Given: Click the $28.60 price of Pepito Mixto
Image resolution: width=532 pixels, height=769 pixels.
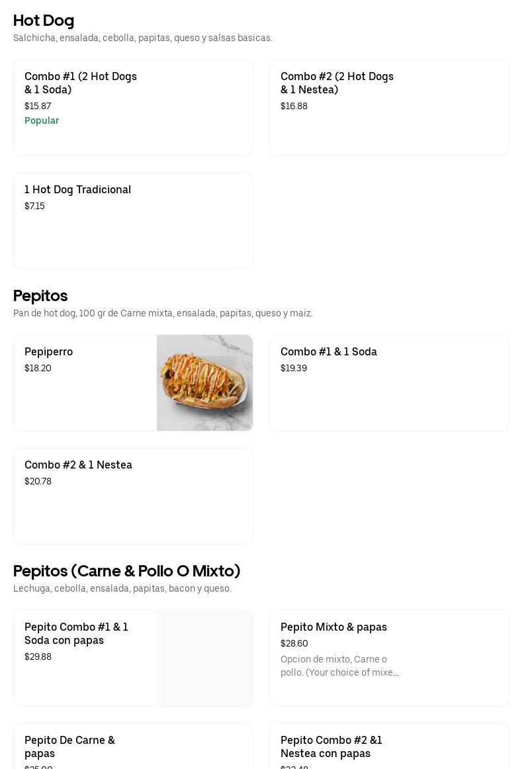Looking at the screenshot, I should (x=294, y=643).
